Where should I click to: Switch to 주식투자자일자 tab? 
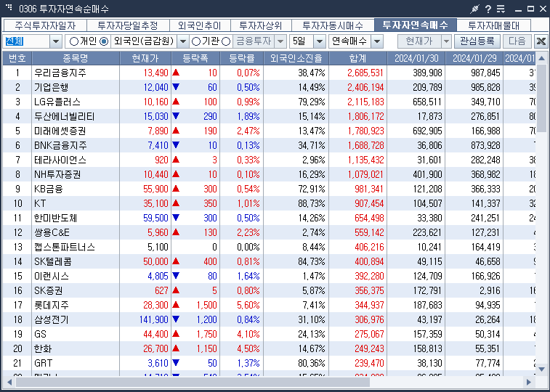pyautogui.click(x=45, y=25)
